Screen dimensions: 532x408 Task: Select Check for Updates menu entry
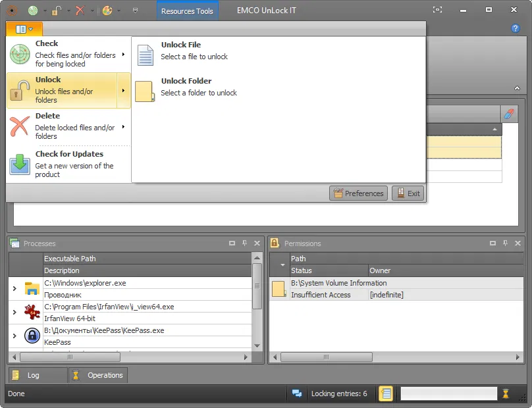point(68,164)
